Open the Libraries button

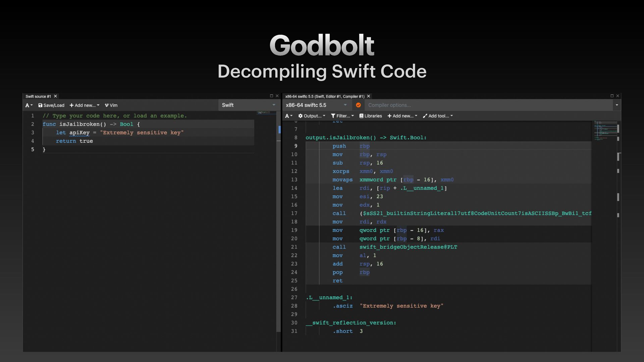371,116
